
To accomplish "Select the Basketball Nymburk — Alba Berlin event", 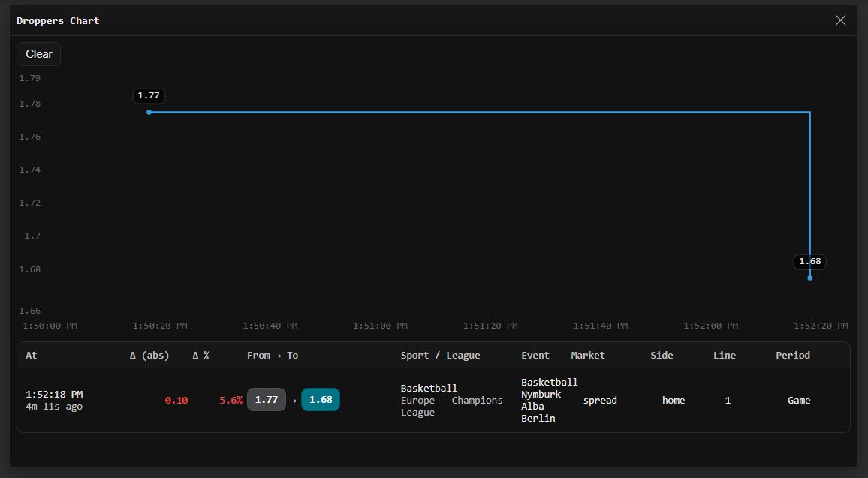I will 549,400.
